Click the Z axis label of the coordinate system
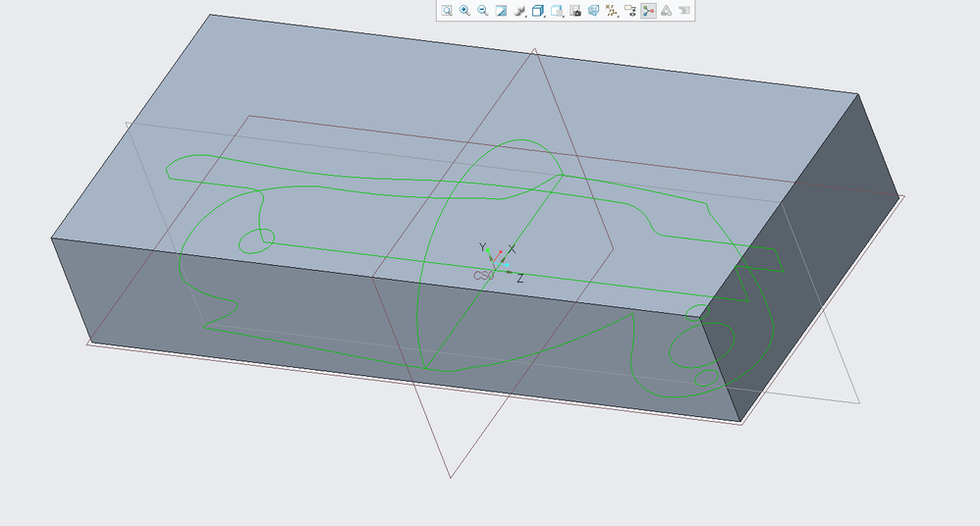The image size is (980, 526). 519,280
